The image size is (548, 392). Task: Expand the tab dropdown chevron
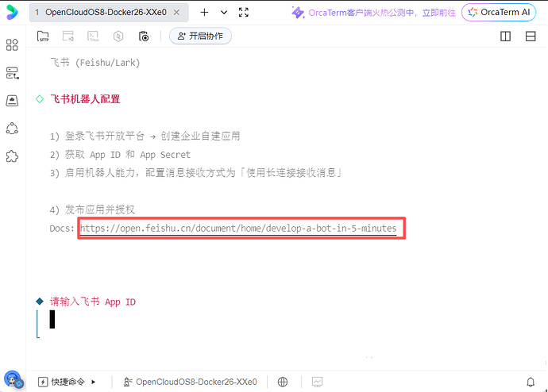tap(224, 13)
